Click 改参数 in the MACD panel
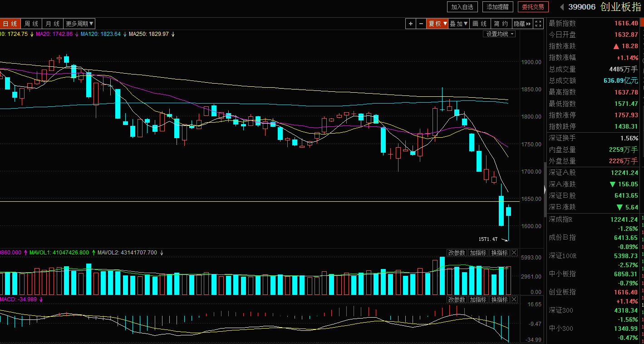Viewport: 644px width, 344px height. click(457, 299)
